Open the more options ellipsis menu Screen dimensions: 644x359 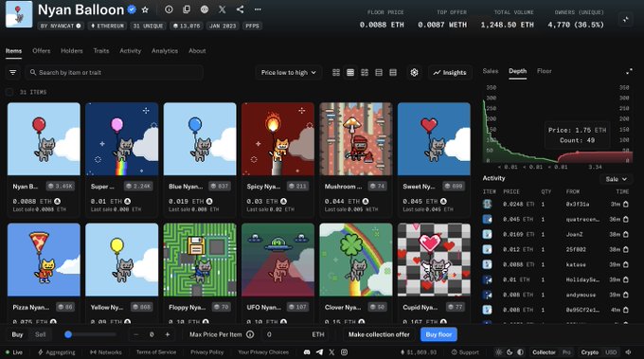(x=258, y=9)
